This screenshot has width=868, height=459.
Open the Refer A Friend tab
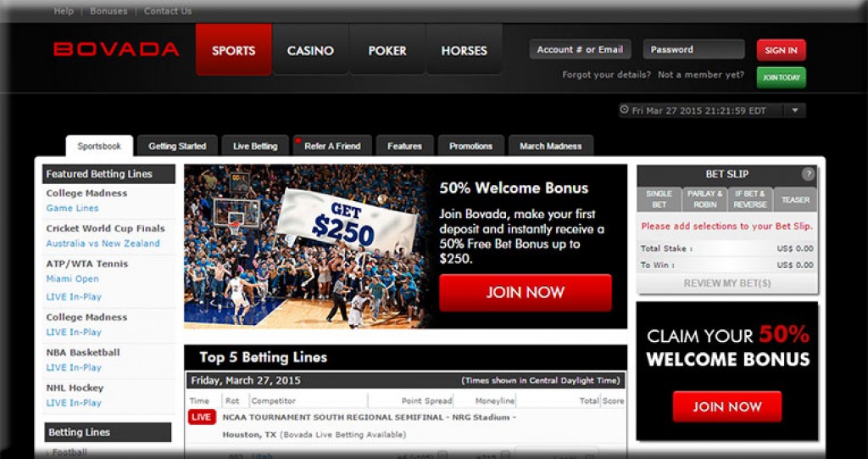pyautogui.click(x=332, y=146)
